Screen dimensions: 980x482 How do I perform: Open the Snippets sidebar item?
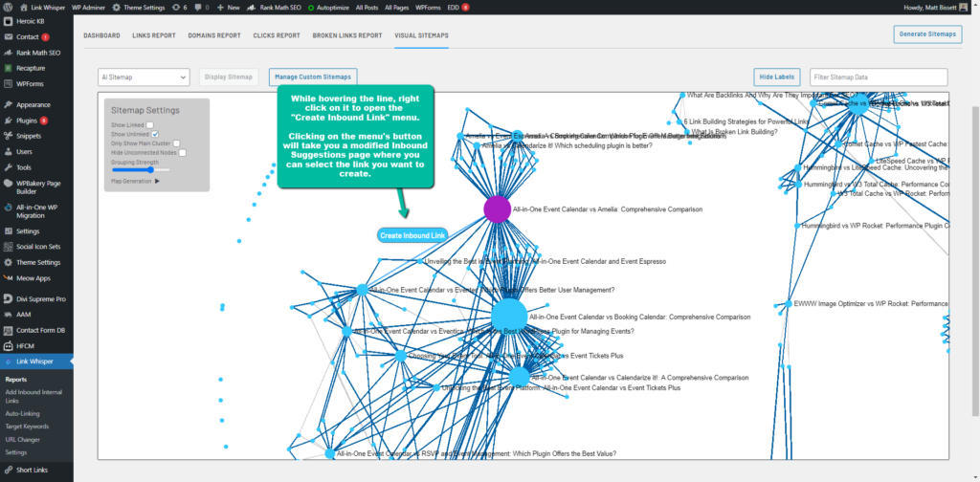click(28, 136)
